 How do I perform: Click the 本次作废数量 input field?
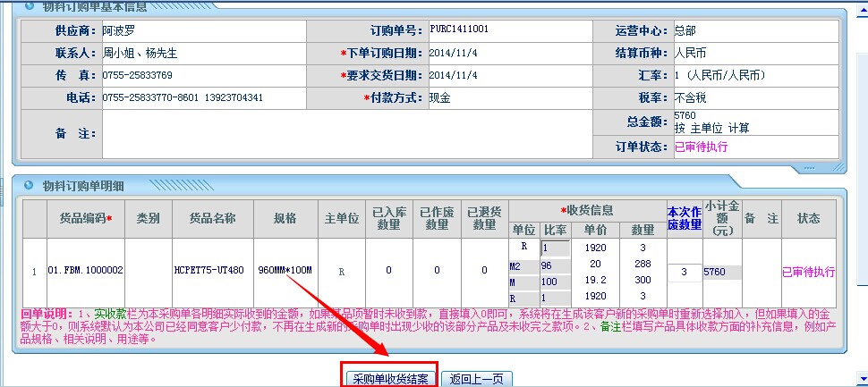[684, 271]
